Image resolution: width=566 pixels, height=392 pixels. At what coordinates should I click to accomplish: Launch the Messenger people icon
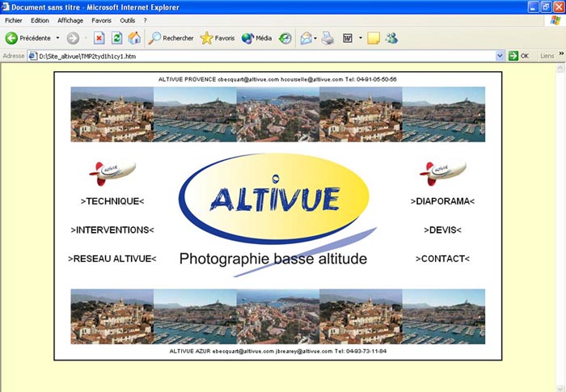pos(391,38)
